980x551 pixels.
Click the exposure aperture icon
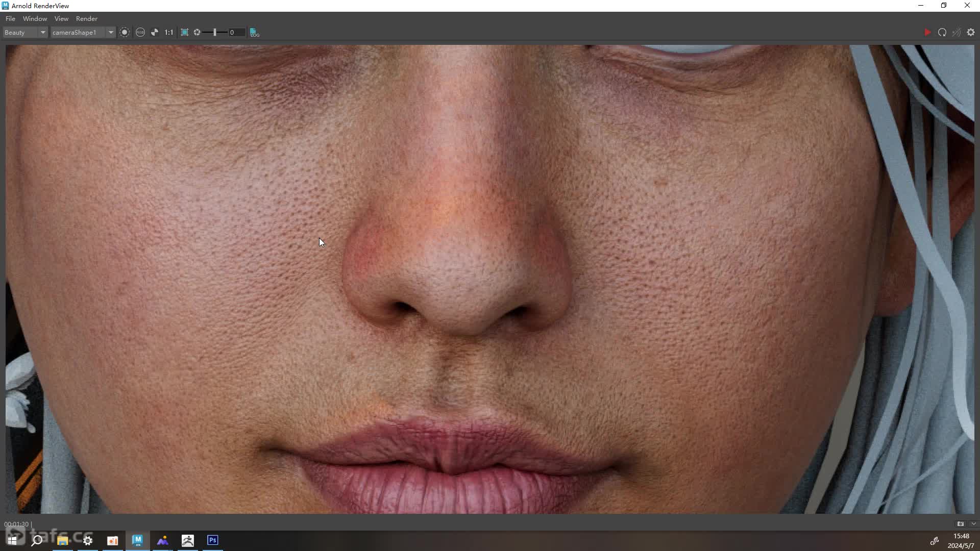[197, 32]
